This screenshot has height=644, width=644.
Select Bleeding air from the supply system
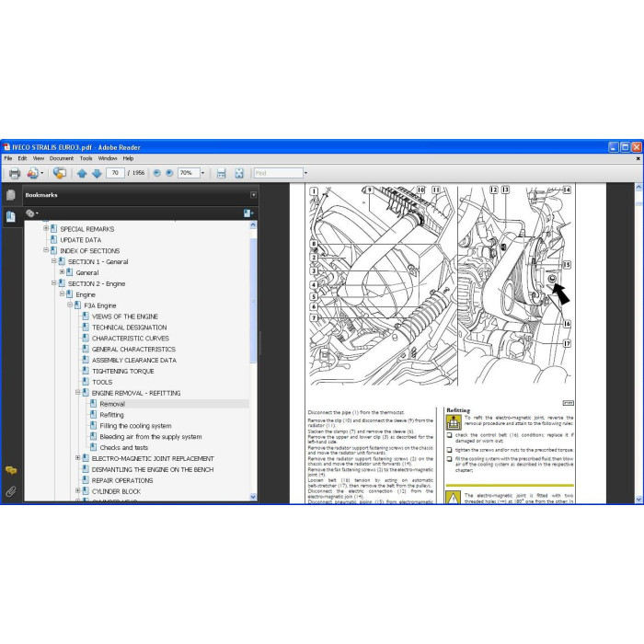(x=151, y=437)
